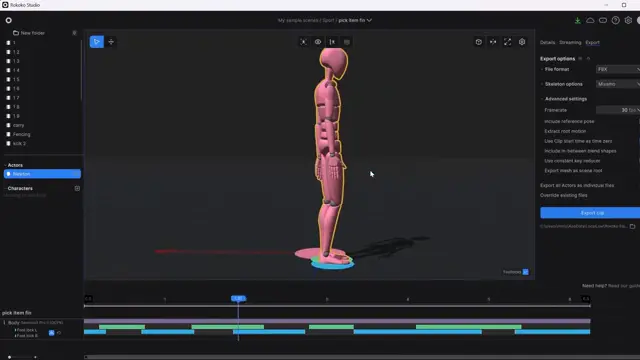Click 'Include reference pose' option

(x=569, y=122)
